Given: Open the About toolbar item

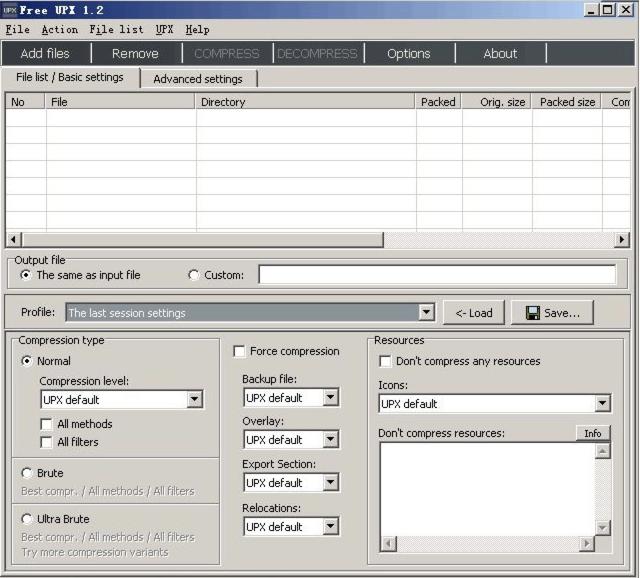Looking at the screenshot, I should tap(500, 54).
